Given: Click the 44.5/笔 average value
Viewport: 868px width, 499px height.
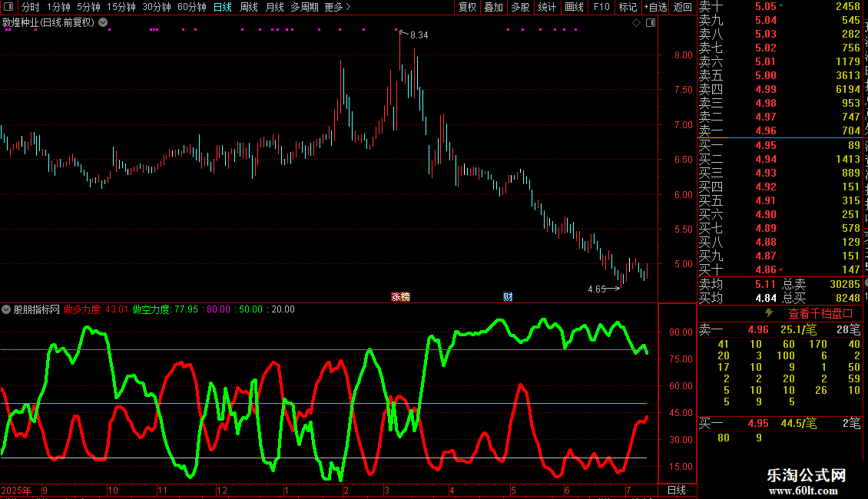Looking at the screenshot, I should 799,423.
